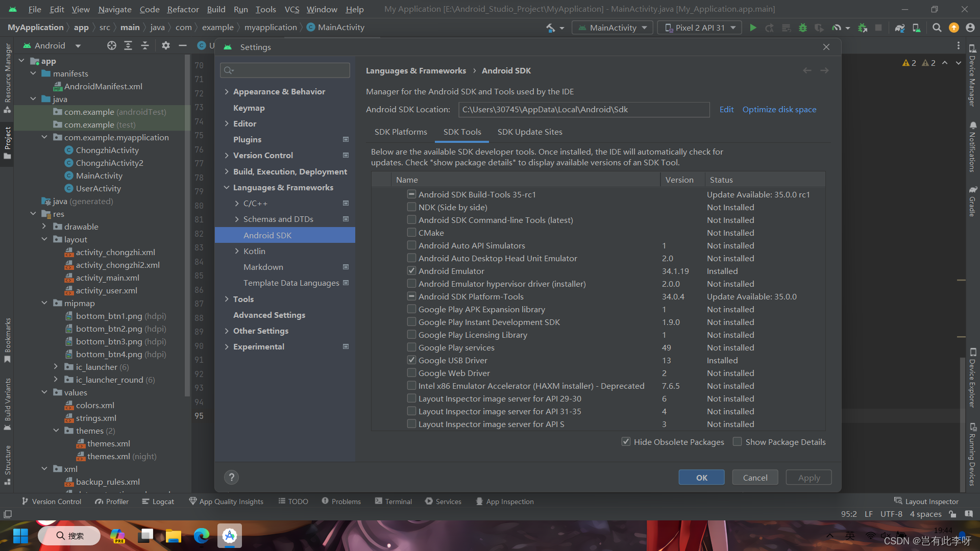Image resolution: width=980 pixels, height=551 pixels.
Task: Click OK in Settings dialog
Action: (x=701, y=478)
